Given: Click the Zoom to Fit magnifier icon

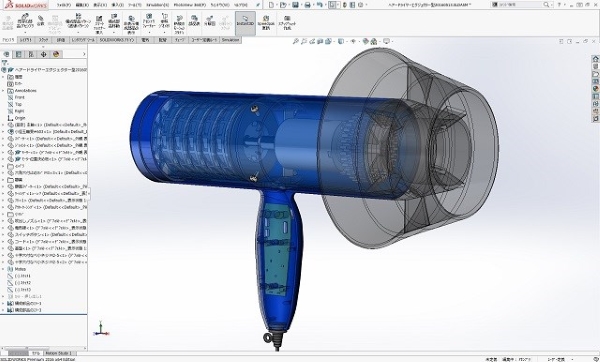Looking at the screenshot, I should (x=295, y=41).
